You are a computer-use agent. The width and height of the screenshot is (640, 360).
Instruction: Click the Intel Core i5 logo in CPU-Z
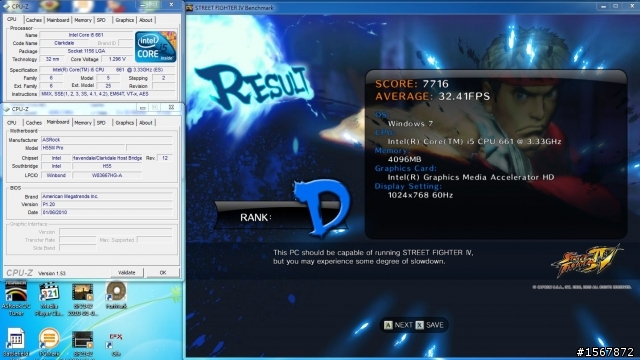coord(156,47)
